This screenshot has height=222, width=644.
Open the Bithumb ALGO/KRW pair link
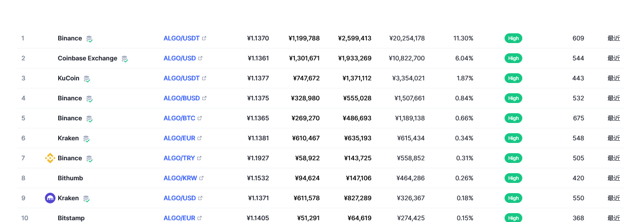click(x=180, y=178)
